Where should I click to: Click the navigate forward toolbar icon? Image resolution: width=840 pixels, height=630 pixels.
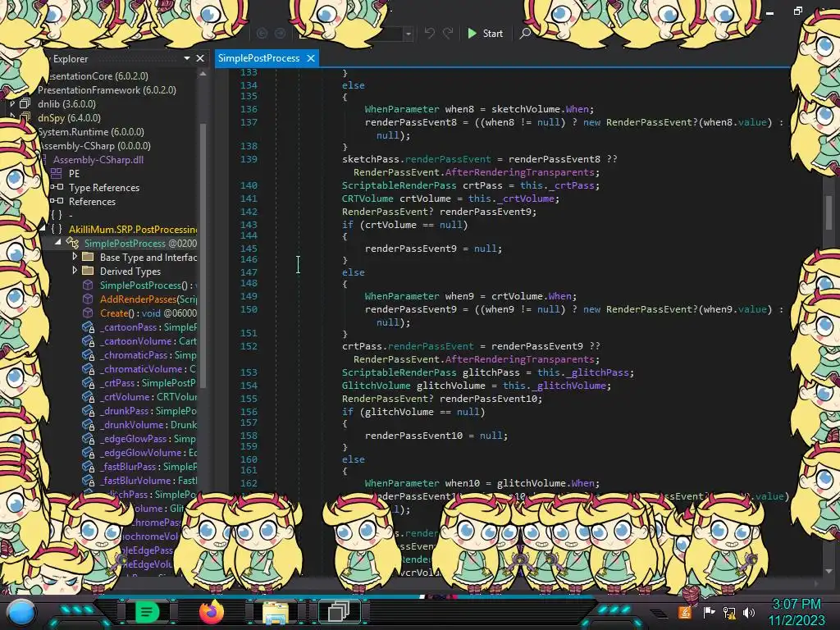(x=281, y=33)
